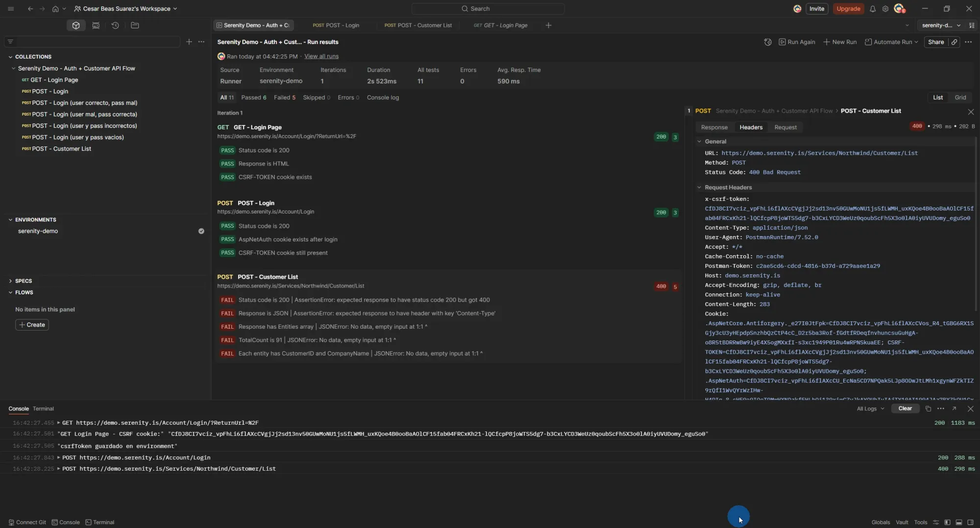This screenshot has width=980, height=528.
Task: Collapse the Request Headers section
Action: coord(699,187)
